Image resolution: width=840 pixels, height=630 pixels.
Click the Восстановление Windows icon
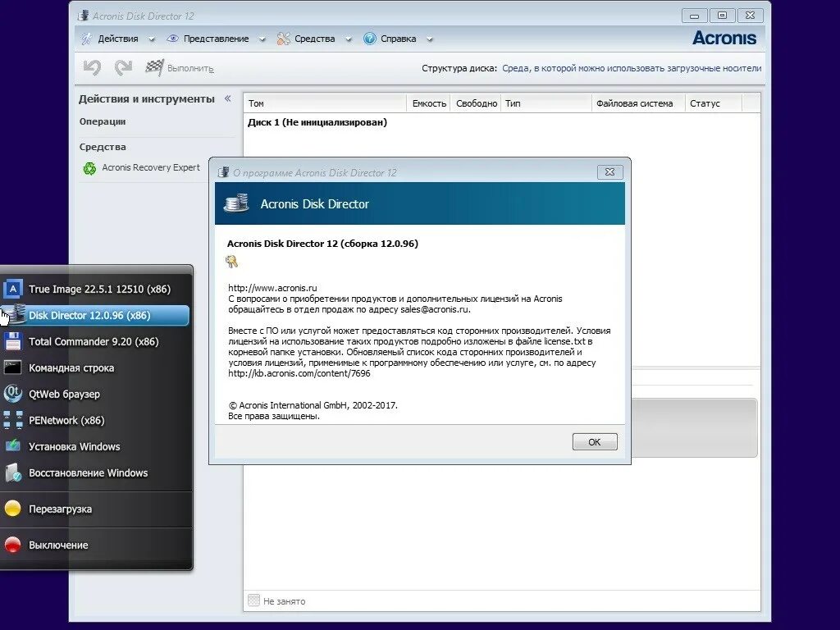(13, 472)
